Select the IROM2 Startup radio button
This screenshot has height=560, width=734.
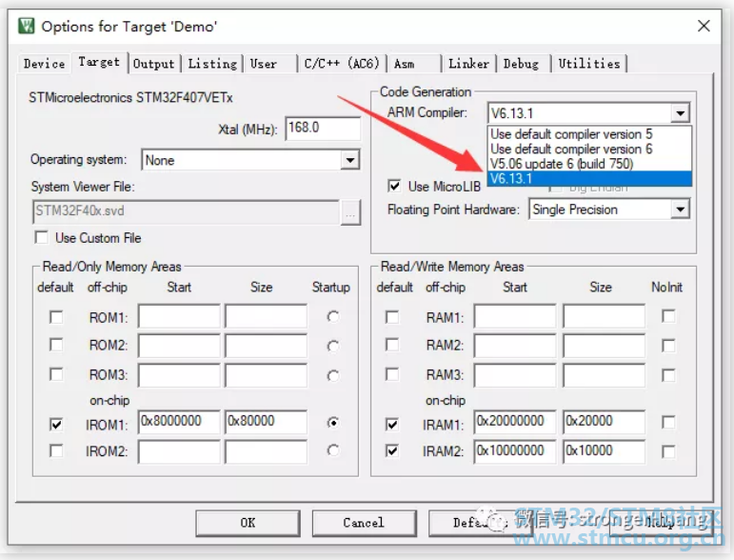[x=333, y=450]
